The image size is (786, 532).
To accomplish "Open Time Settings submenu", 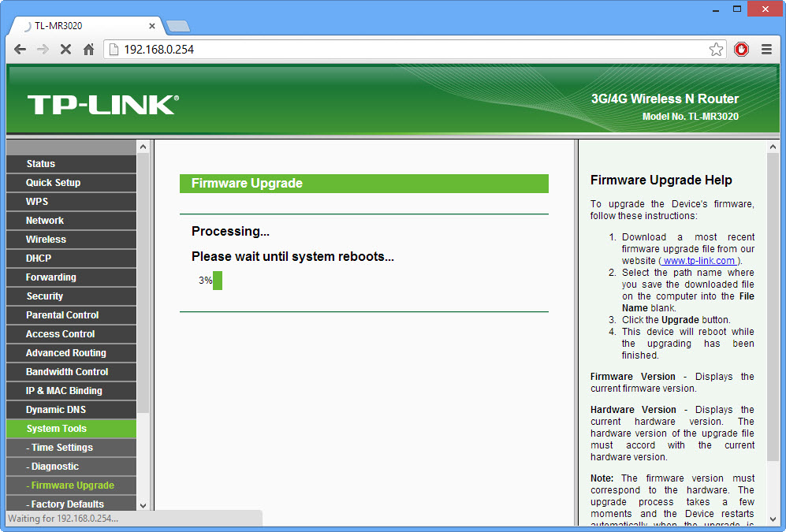I will click(x=71, y=448).
